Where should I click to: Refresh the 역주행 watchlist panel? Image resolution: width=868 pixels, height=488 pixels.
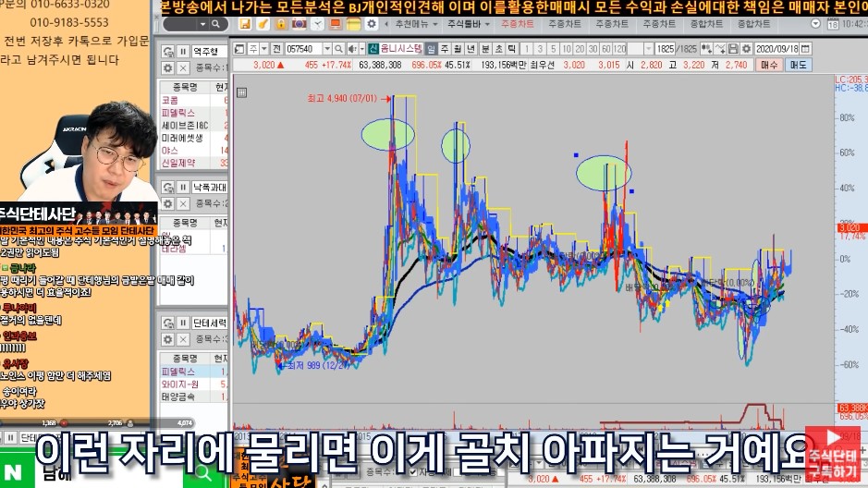coord(168,52)
